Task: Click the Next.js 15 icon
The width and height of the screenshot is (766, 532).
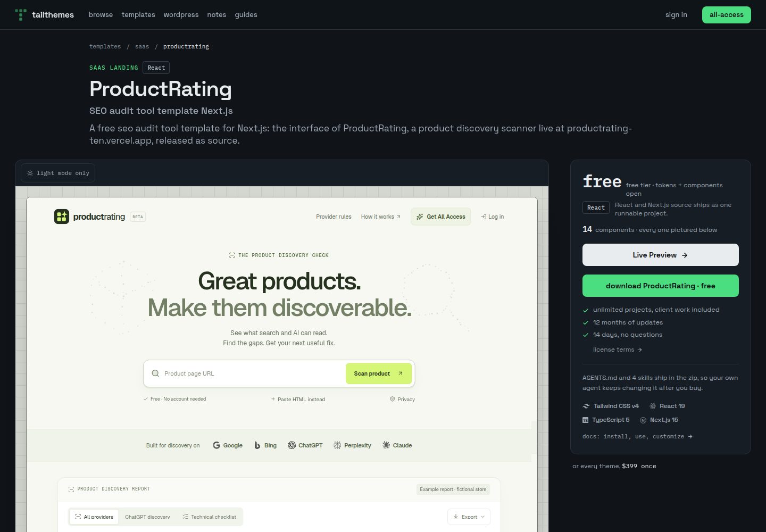Action: tap(643, 420)
